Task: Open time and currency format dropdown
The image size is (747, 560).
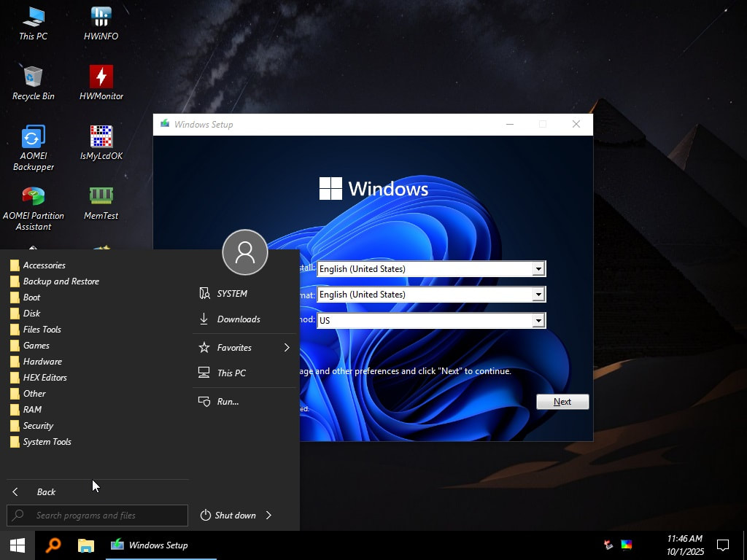Action: pos(538,295)
